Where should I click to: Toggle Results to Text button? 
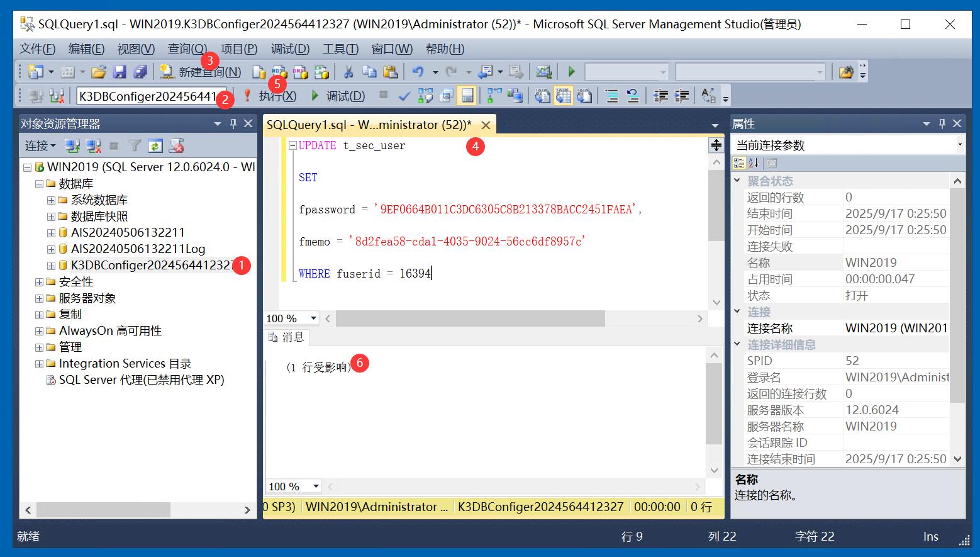542,96
